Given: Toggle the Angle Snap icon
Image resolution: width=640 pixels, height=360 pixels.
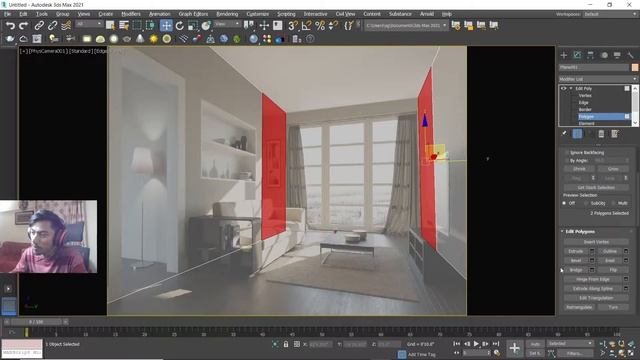Looking at the screenshot, I should [x=306, y=26].
